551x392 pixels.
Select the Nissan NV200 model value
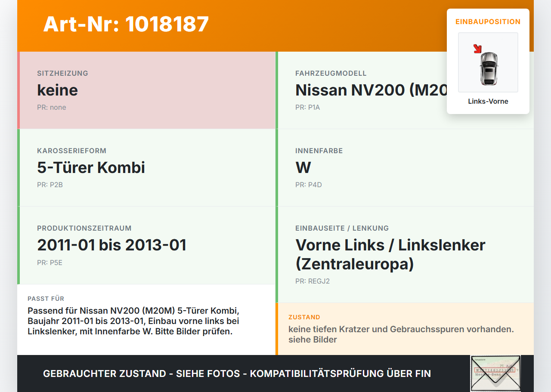pyautogui.click(x=371, y=90)
